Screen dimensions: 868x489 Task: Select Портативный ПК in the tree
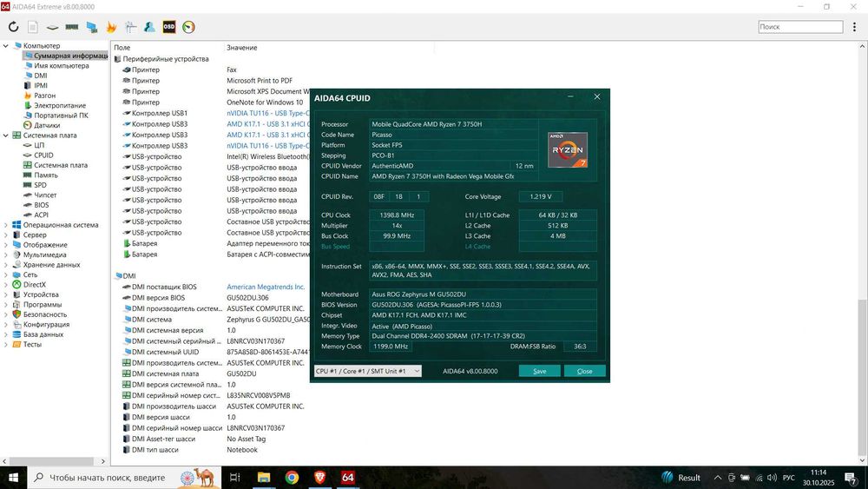click(61, 116)
